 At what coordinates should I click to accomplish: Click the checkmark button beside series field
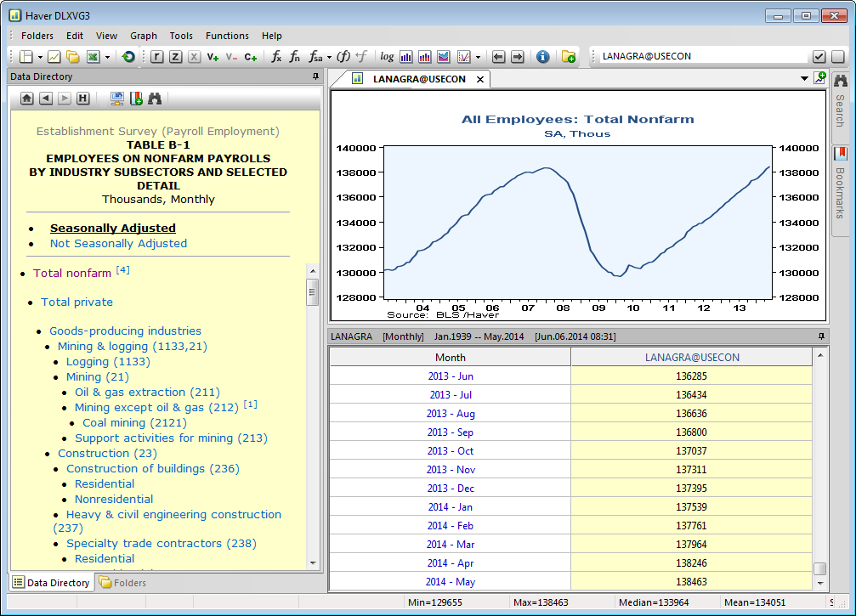pos(819,57)
